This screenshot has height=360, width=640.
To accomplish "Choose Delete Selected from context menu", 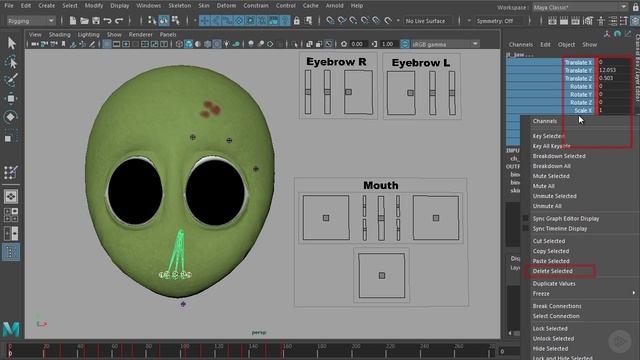I will pyautogui.click(x=552, y=271).
